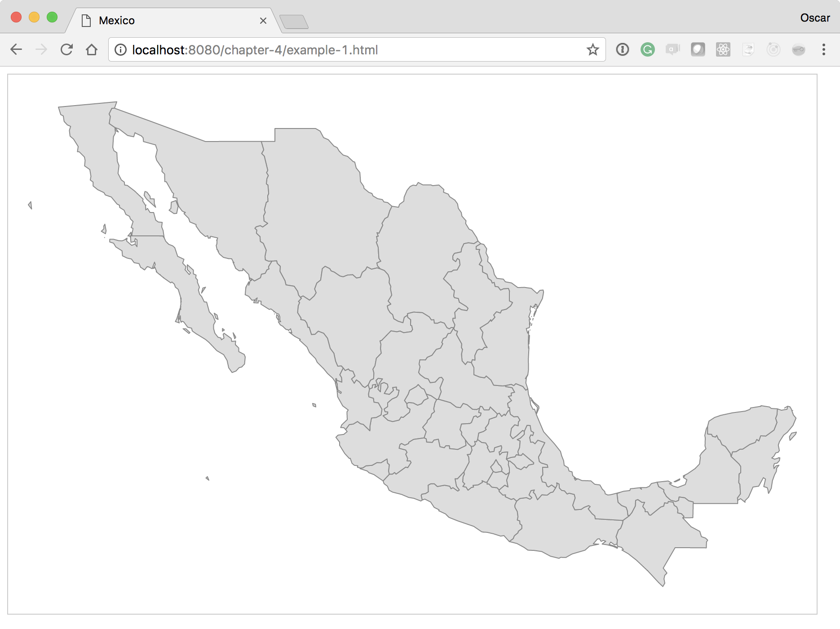Click the orbit-circle extension icon
The image size is (840, 629).
(x=774, y=49)
